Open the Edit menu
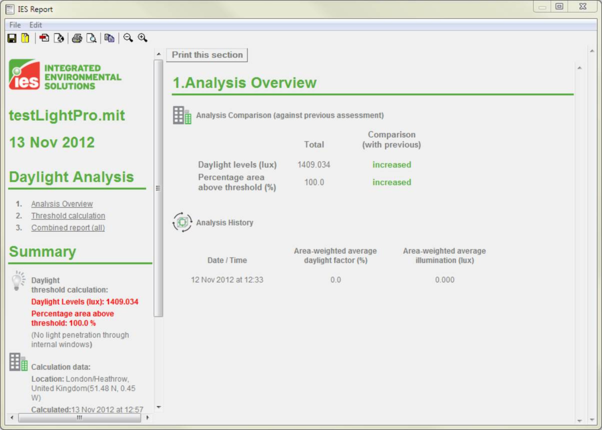The height and width of the screenshot is (430, 602). tap(36, 25)
